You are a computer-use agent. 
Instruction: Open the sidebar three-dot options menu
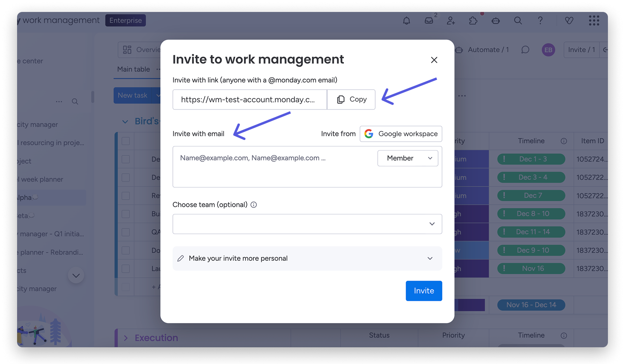(x=59, y=101)
